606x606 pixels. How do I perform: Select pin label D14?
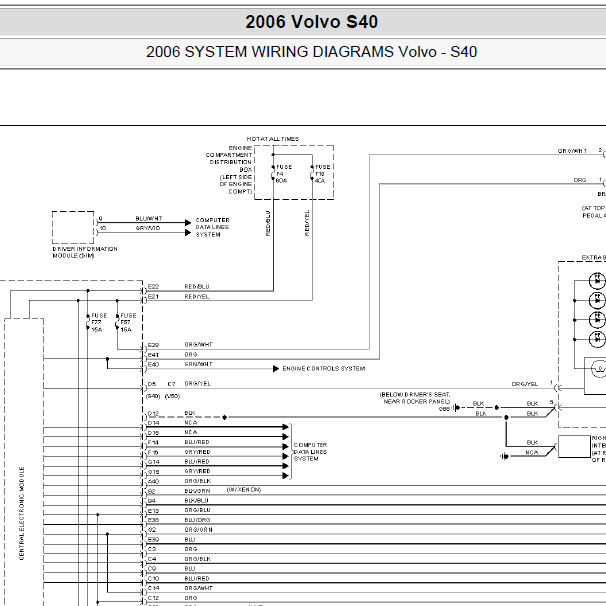(153, 423)
